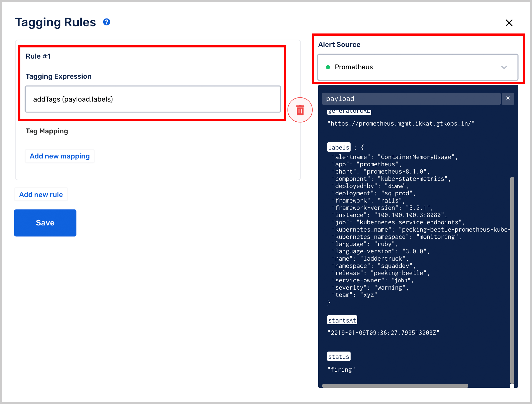Viewport: 532px width, 404px height.
Task: Click Add new mapping
Action: pos(60,156)
